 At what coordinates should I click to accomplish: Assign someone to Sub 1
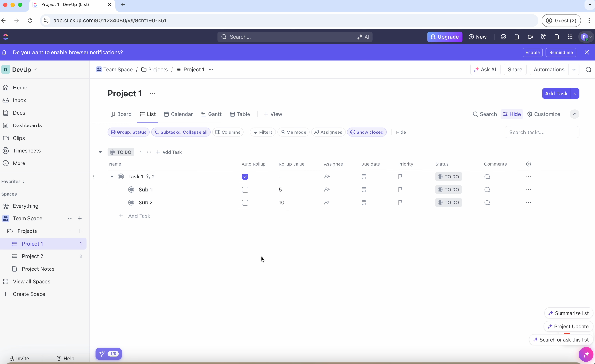(x=327, y=189)
